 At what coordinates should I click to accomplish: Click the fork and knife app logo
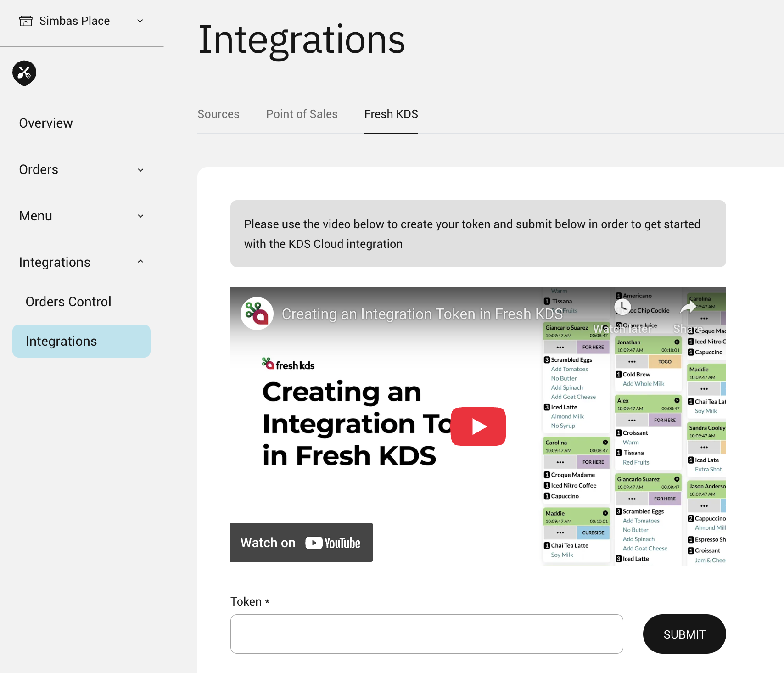tap(24, 73)
